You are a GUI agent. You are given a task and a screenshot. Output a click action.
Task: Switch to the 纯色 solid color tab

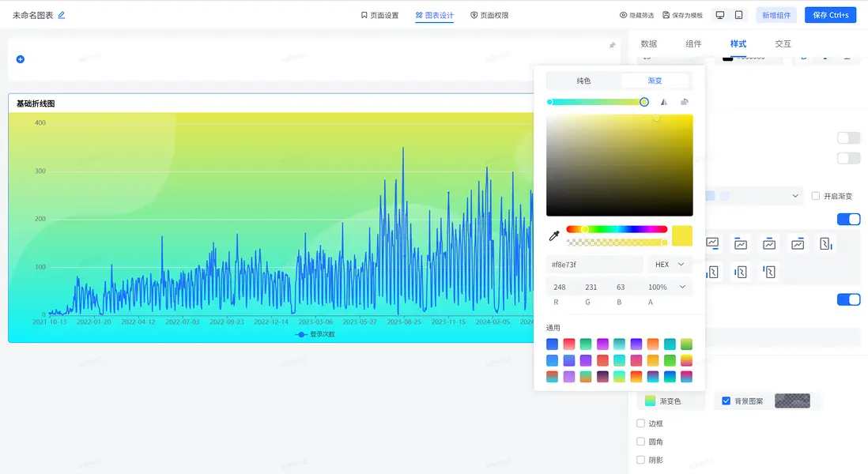[x=583, y=81]
